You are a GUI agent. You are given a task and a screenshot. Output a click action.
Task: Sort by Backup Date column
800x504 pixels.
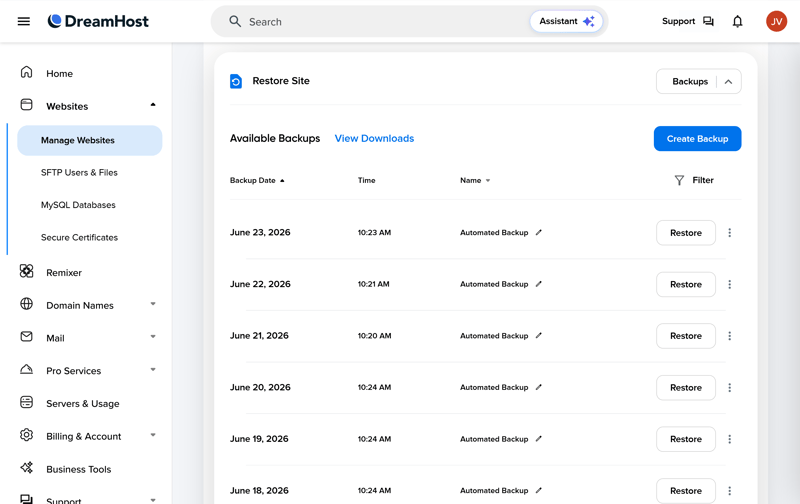257,181
